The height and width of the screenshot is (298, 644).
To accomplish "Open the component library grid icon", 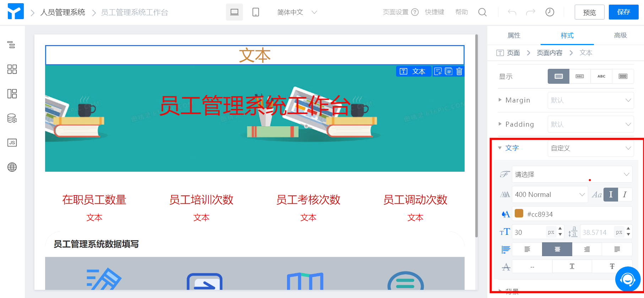I will (x=12, y=69).
